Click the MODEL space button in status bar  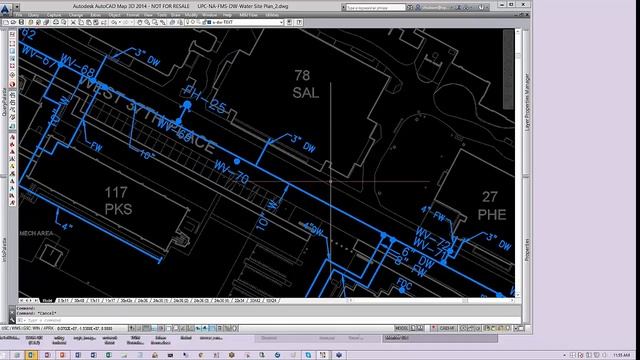(402, 328)
